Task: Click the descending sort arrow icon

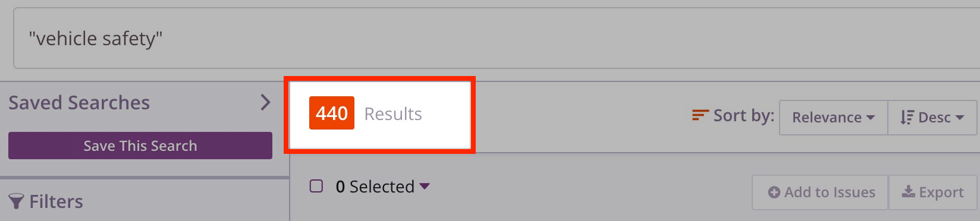Action: (907, 118)
